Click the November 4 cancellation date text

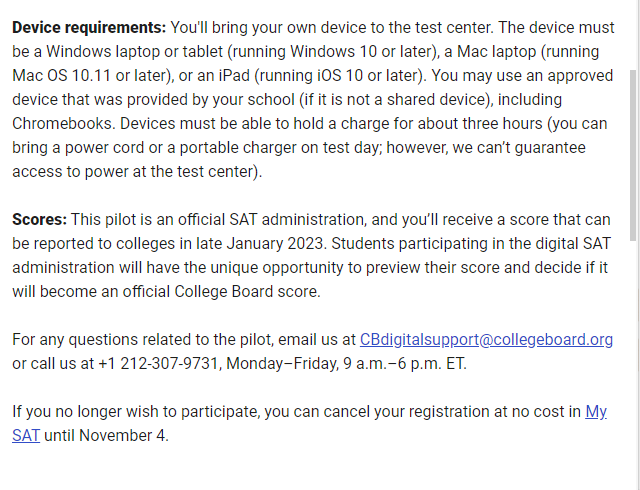(122, 435)
